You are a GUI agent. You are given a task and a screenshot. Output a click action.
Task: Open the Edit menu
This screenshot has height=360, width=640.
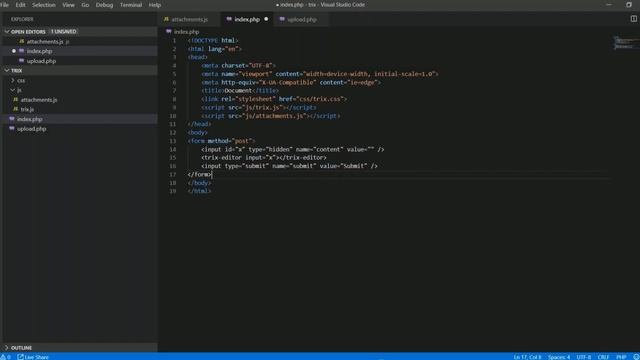(x=20, y=5)
